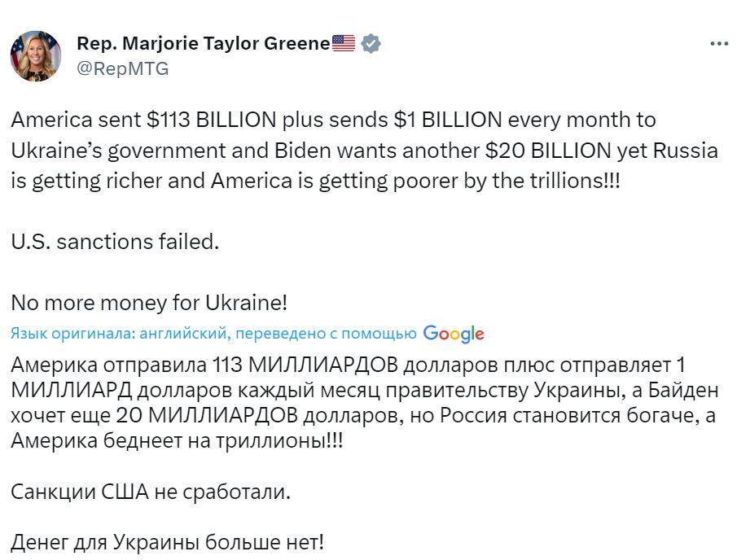The height and width of the screenshot is (560, 750).
Task: Click the Google logo in translation notice
Action: 454,334
